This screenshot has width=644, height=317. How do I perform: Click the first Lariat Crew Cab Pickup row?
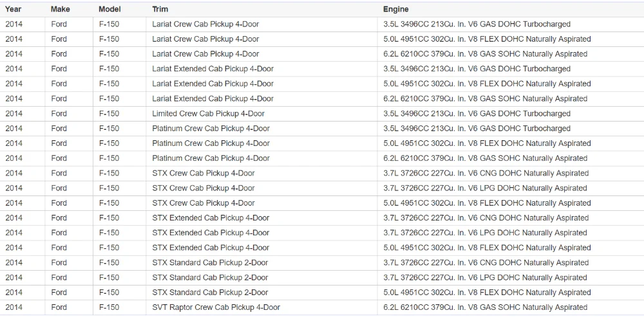point(205,24)
